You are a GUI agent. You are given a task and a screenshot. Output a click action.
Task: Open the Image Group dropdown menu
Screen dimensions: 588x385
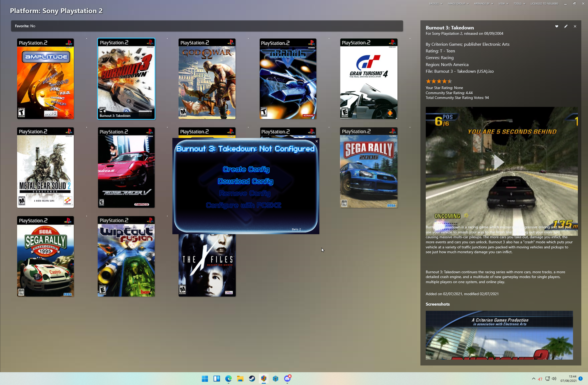point(458,4)
